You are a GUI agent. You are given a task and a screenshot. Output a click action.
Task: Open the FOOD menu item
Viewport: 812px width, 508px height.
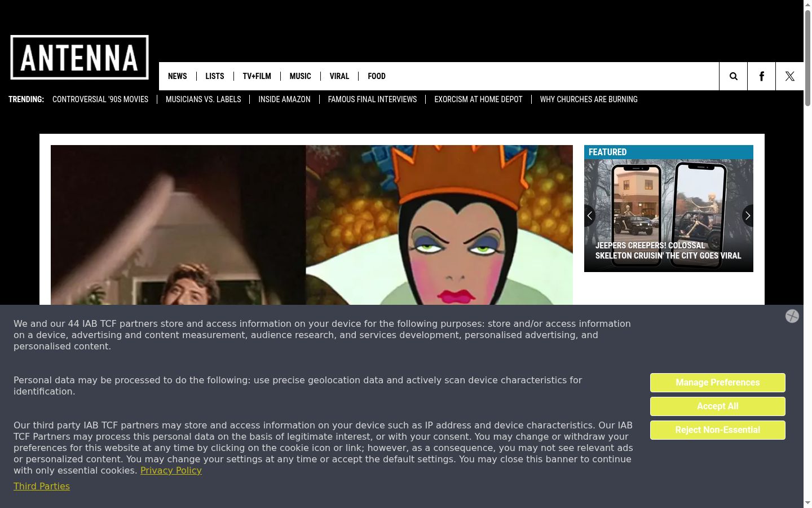376,76
